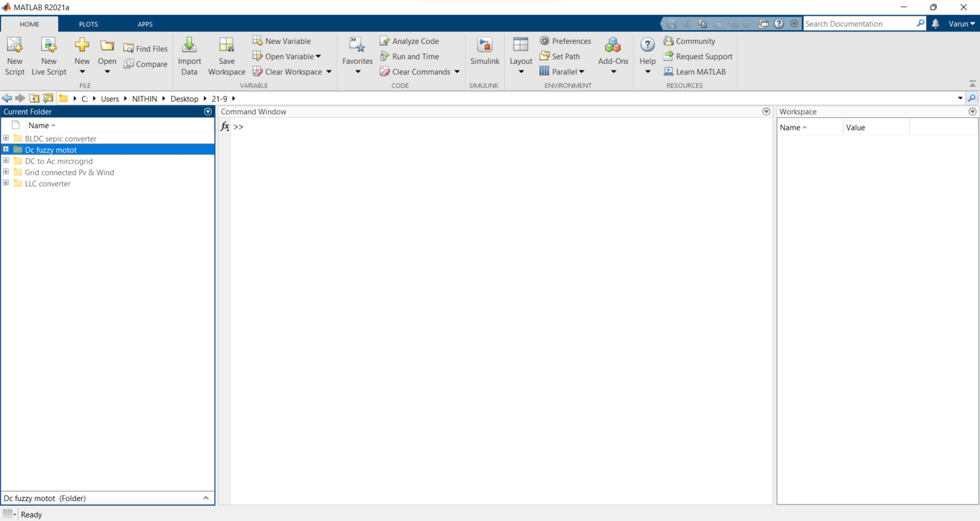Viewport: 980px width, 521px height.
Task: Click the Search Documentation field
Action: coord(859,24)
